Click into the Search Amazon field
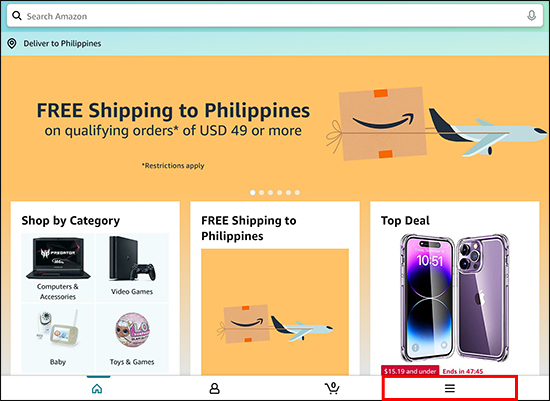This screenshot has height=401, width=550. tap(275, 16)
